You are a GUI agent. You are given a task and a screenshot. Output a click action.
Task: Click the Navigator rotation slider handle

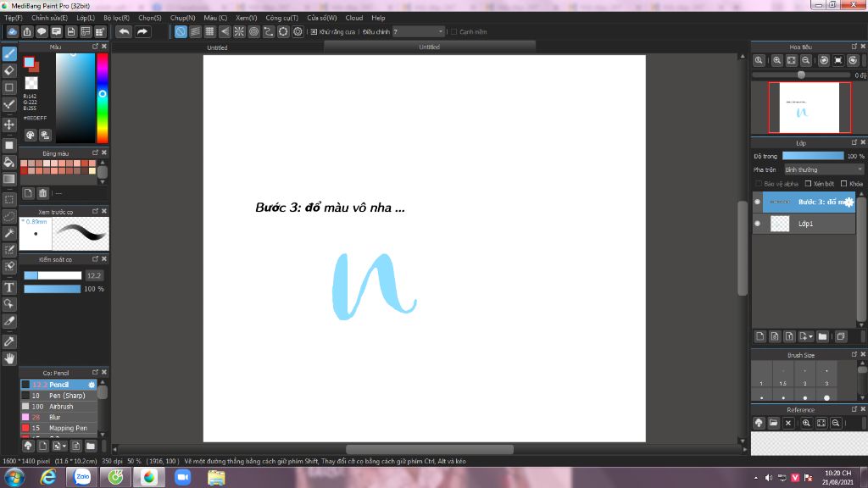pyautogui.click(x=801, y=75)
